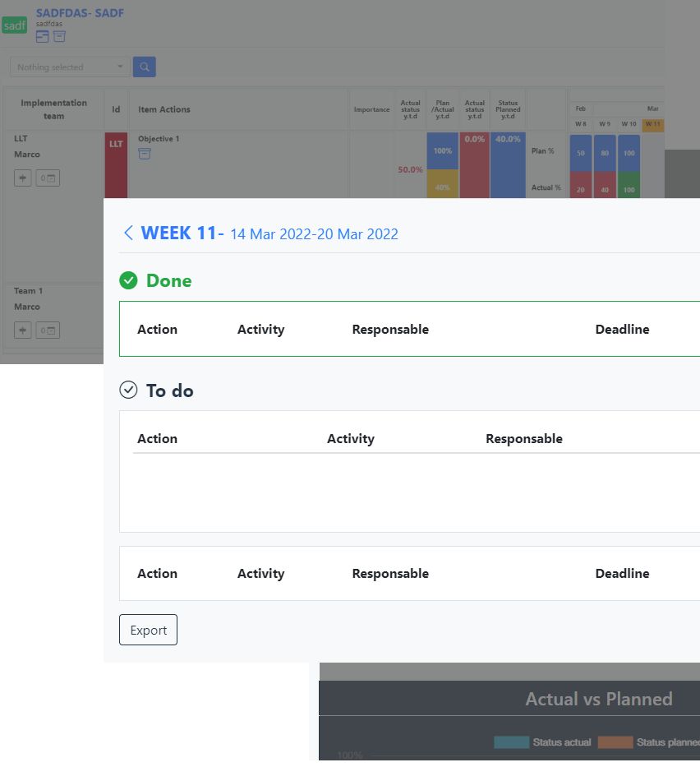700x767 pixels.
Task: Collapse Week 11 using the back chevron
Action: (x=128, y=233)
